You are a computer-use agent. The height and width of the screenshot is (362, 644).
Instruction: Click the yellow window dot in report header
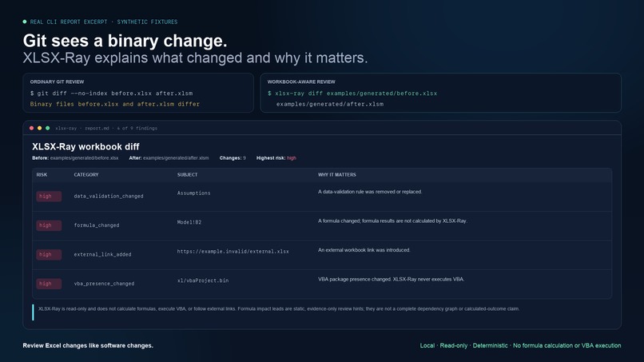[39, 128]
